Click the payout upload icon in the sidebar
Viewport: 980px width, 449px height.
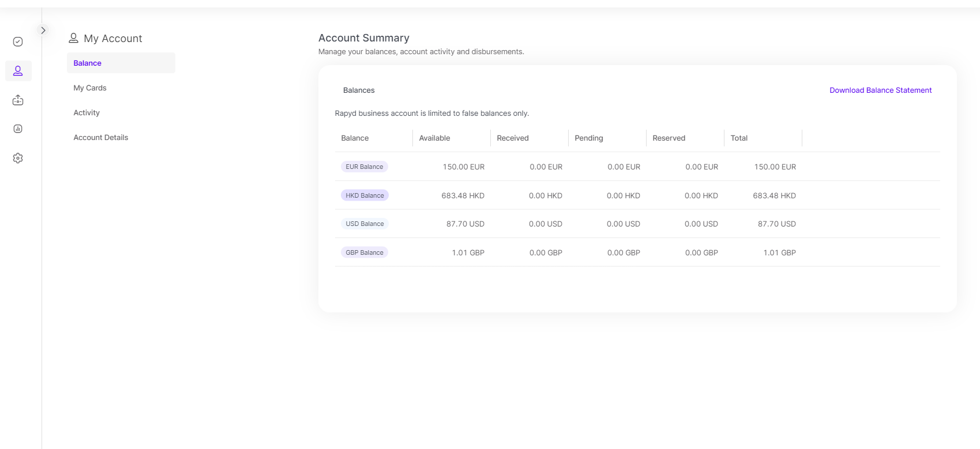(x=18, y=100)
